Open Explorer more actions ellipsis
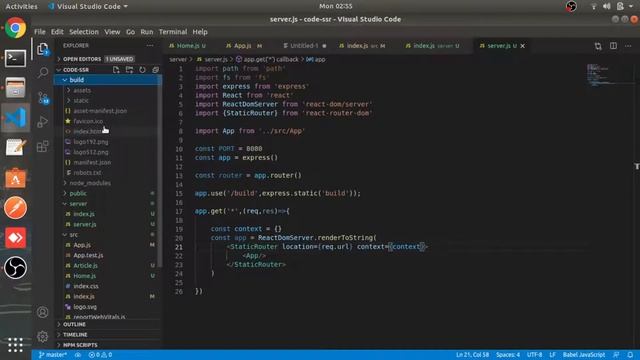The width and height of the screenshot is (640, 360). coord(150,46)
